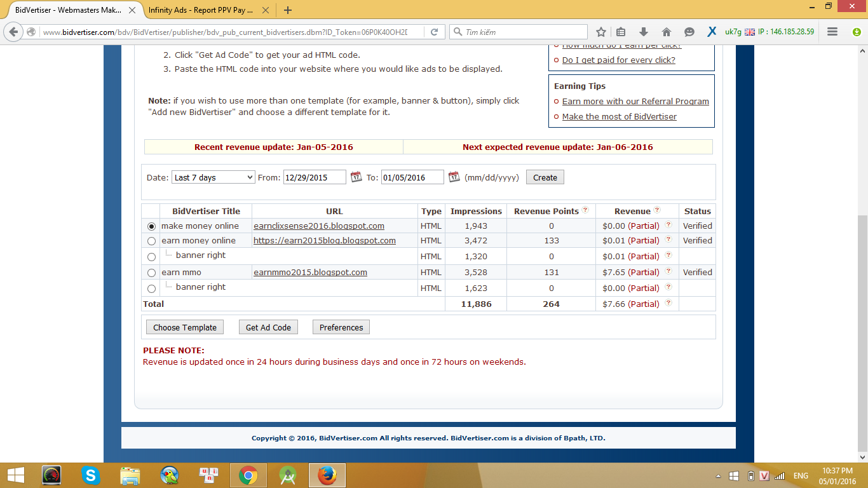Click the ENG language indicator in the tray
This screenshot has height=488, width=868.
tap(801, 476)
